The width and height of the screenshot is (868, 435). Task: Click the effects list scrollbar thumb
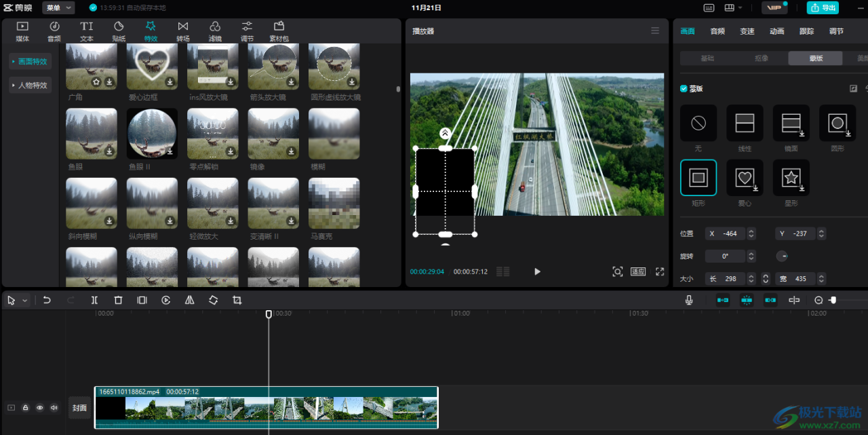[x=398, y=89]
